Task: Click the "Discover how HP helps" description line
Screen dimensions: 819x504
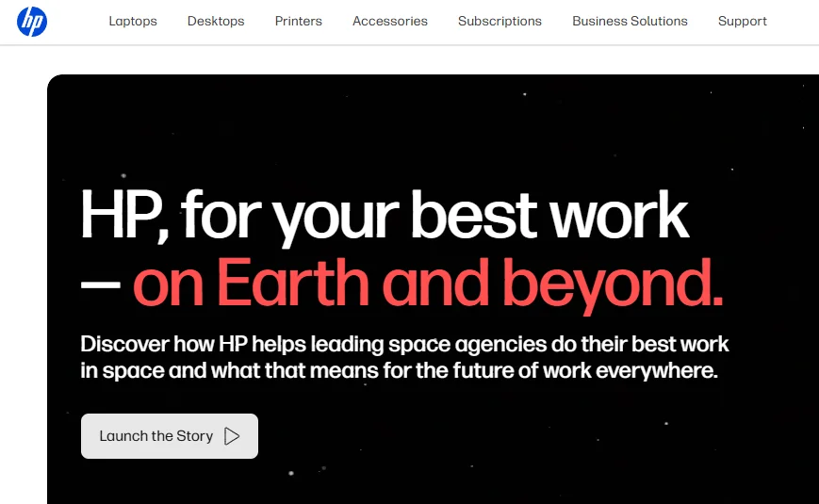Action: [x=404, y=344]
